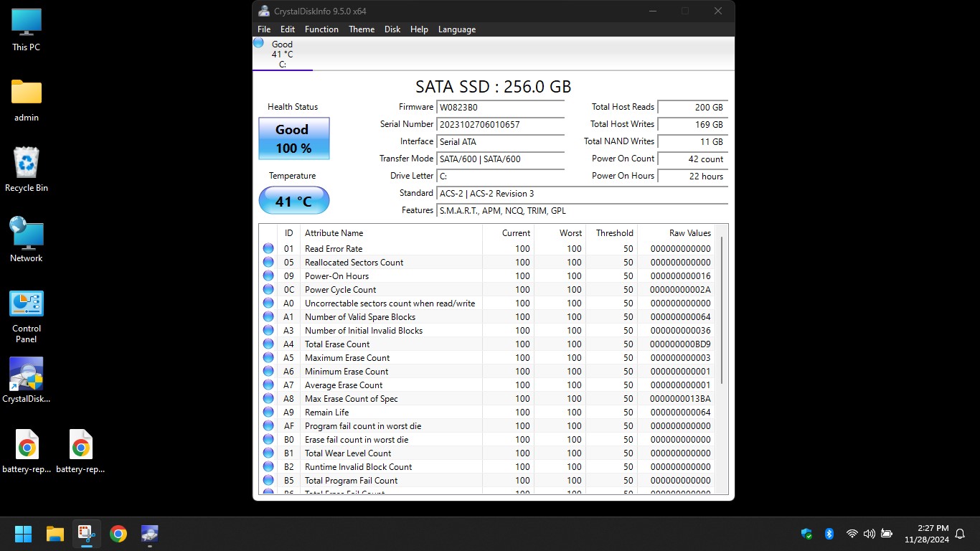Click status orb for Read Error Rate
Image resolution: width=980 pixels, height=551 pixels.
268,248
